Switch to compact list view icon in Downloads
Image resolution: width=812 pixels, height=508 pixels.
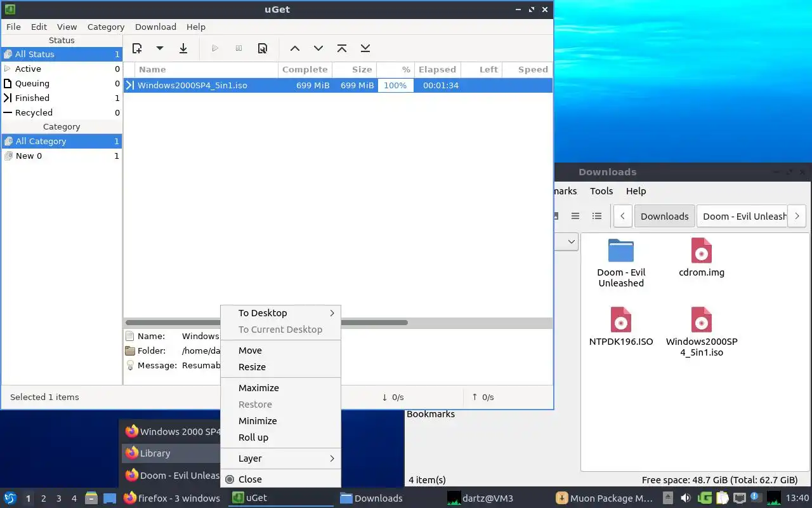pos(575,216)
